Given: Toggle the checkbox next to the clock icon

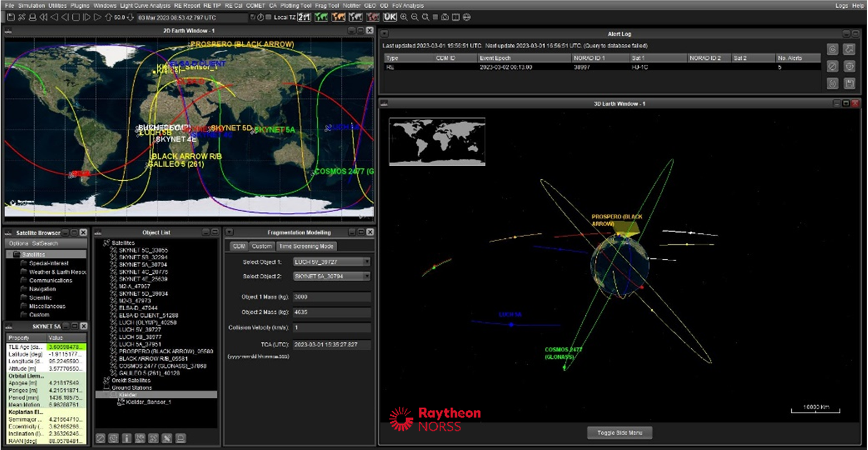Looking at the screenshot, I should click(x=253, y=17).
